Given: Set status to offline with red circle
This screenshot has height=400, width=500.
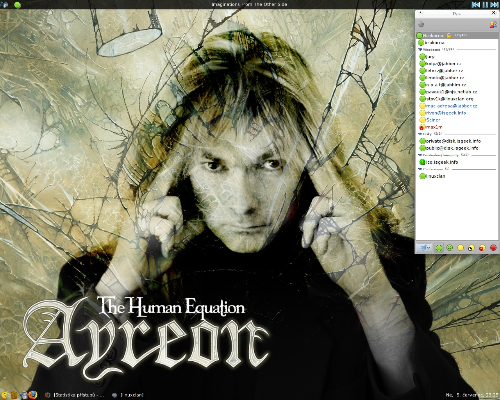Looking at the screenshot, I should click(493, 248).
